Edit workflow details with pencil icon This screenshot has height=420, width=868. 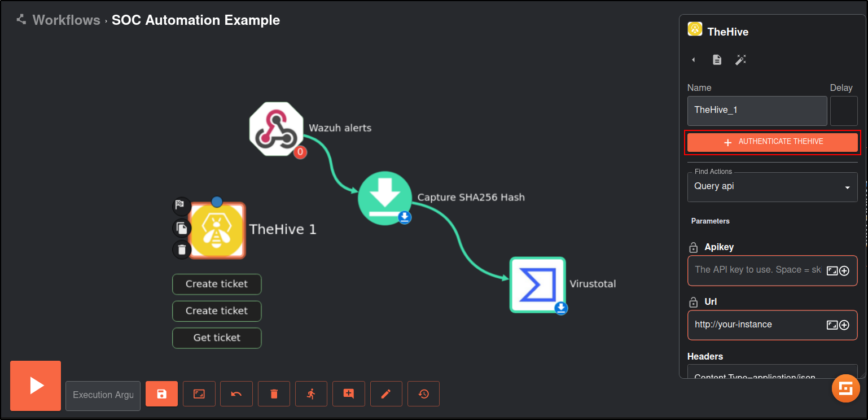pos(386,394)
